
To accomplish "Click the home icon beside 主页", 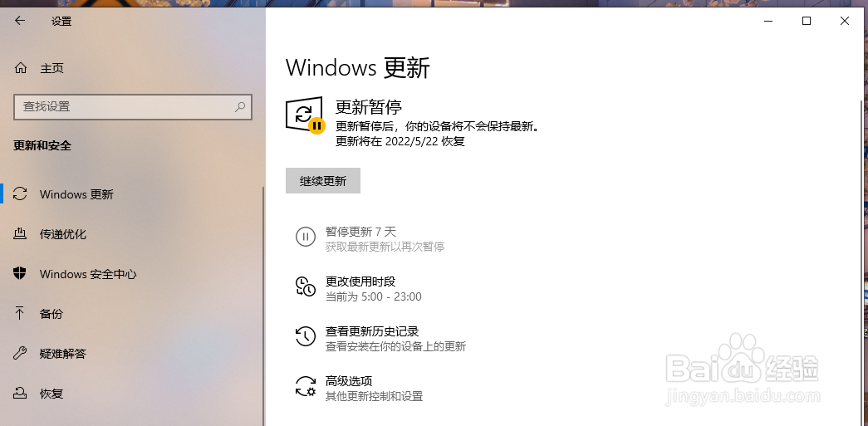I will [21, 68].
